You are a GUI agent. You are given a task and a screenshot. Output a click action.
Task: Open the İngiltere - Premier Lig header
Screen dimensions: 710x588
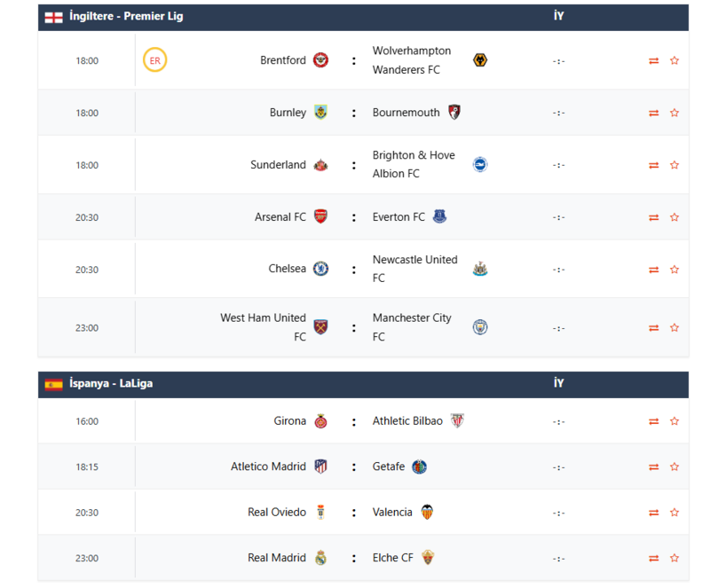(126, 16)
